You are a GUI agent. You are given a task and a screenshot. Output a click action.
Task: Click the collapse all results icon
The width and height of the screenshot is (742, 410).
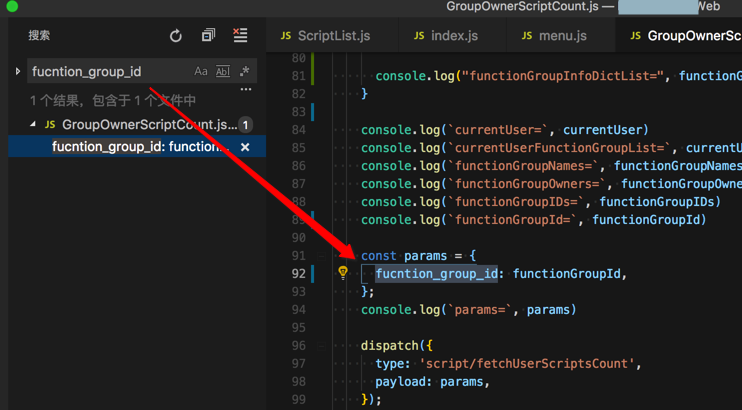coord(208,36)
